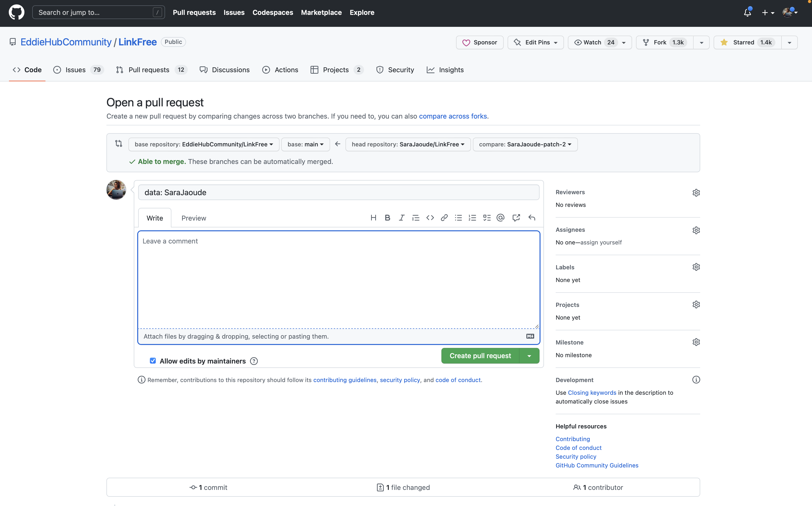Screen dimensions: 812x506
Task: Open EddieHubCommunity owner link
Action: 66,42
